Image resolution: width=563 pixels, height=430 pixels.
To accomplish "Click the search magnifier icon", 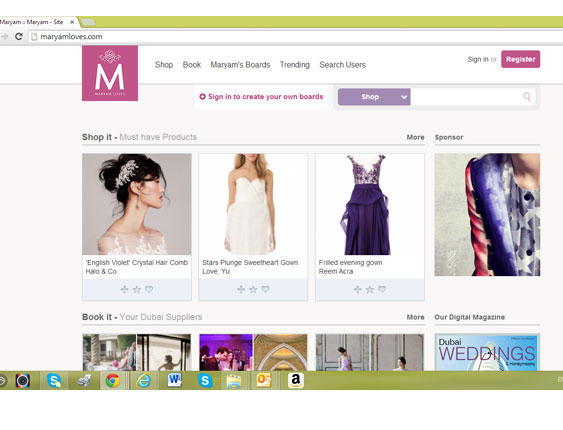I will point(527,97).
